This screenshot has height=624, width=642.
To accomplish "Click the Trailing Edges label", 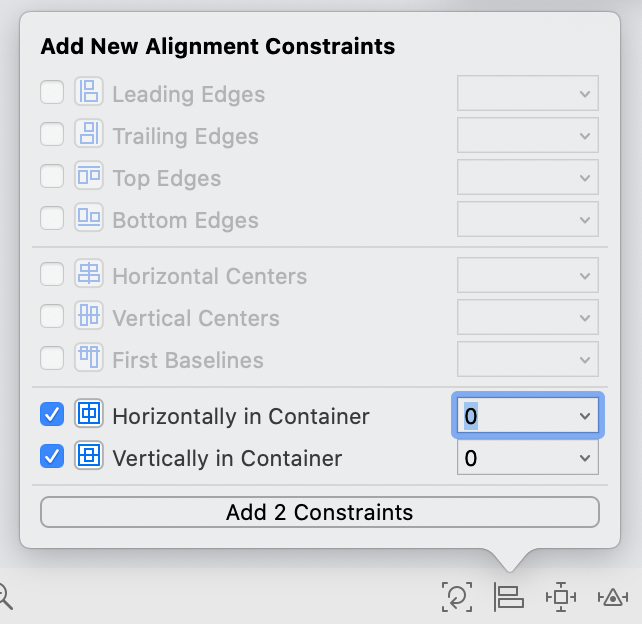I will (185, 136).
